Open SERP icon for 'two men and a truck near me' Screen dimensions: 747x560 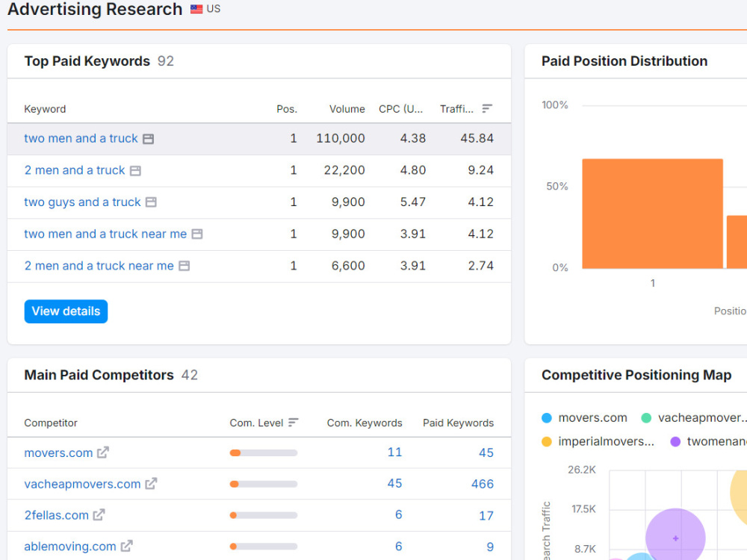tap(197, 234)
